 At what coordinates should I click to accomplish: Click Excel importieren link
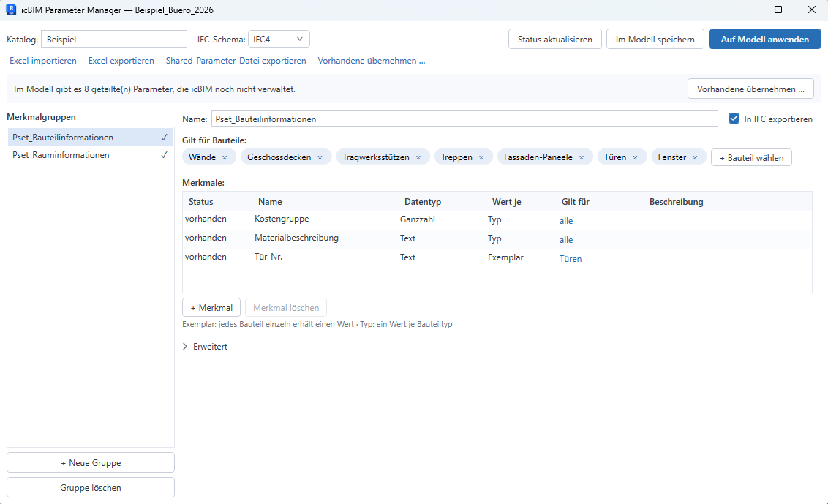[x=42, y=61]
